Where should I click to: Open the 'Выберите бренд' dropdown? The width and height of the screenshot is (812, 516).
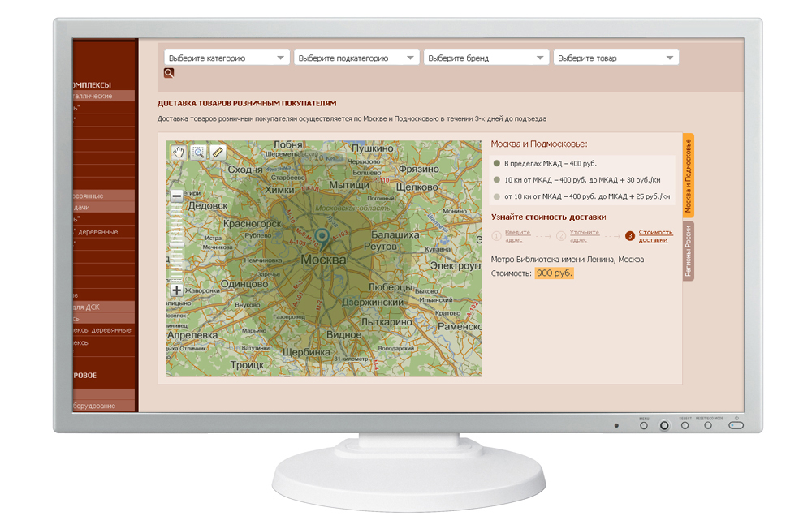click(x=486, y=58)
